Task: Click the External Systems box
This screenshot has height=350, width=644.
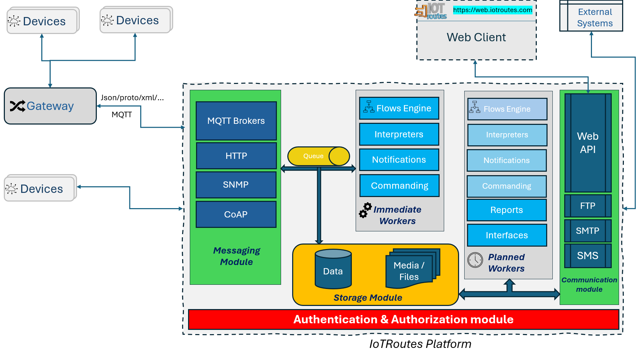Action: click(594, 17)
